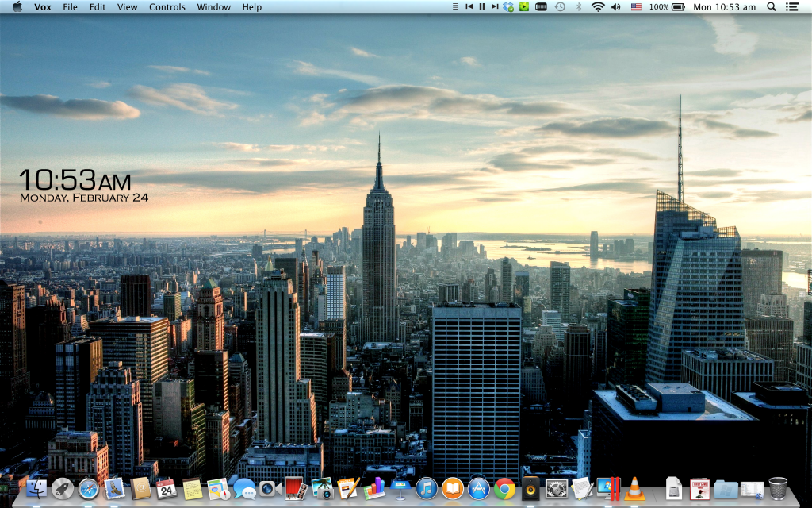Pause playback from Vox menu bar controls

point(481,6)
